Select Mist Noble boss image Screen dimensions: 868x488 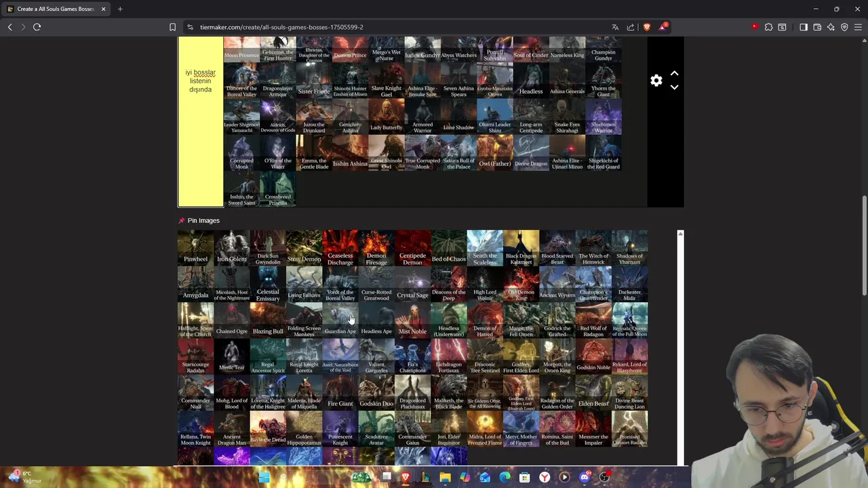(x=412, y=321)
